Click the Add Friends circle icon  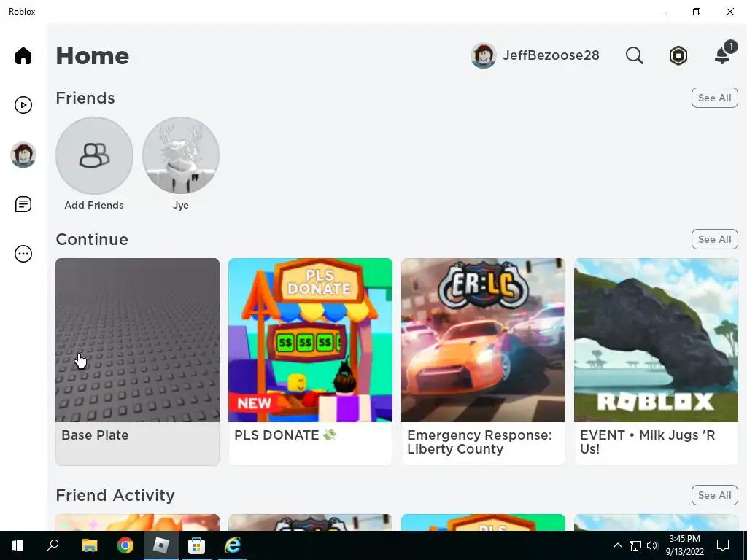tap(94, 155)
